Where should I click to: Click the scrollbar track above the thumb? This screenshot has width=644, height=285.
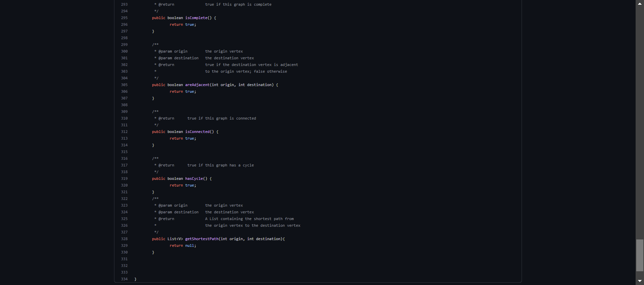(x=640, y=123)
